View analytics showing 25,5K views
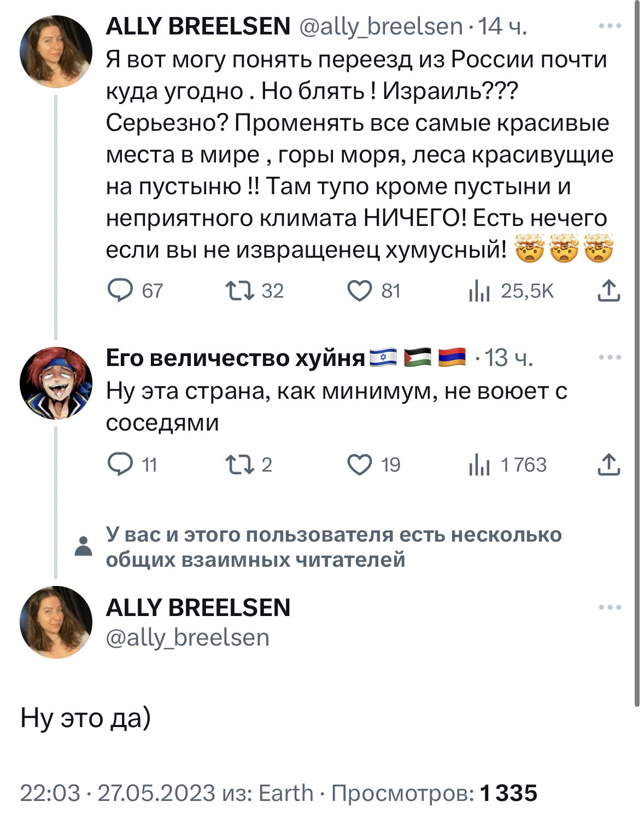Screen dimensions: 644x825 pyautogui.click(x=479, y=292)
